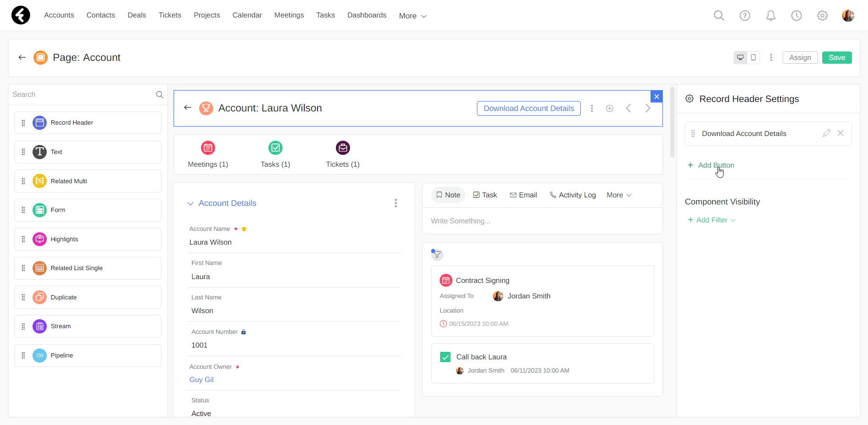This screenshot has width=868, height=425.
Task: Open Meetings (1) related list
Action: [208, 154]
